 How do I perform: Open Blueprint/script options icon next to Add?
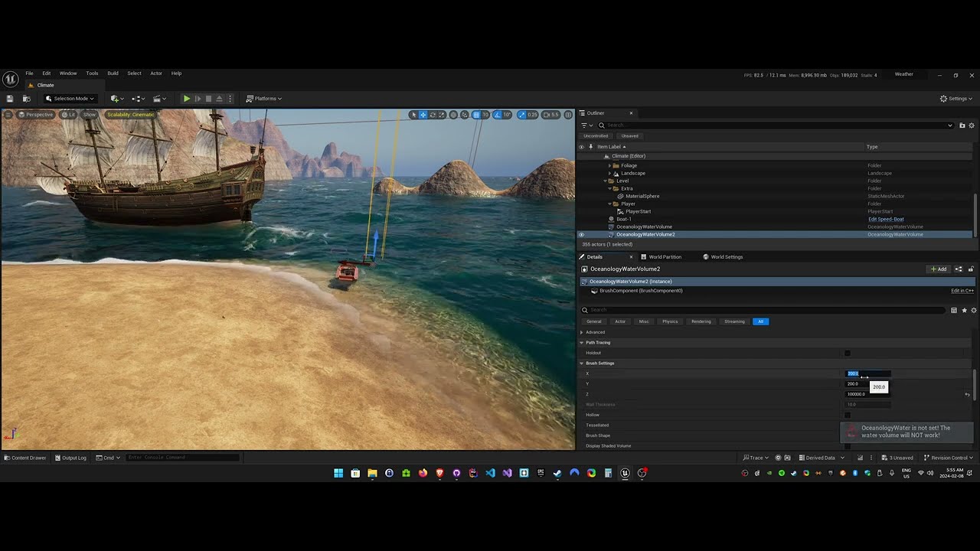click(x=959, y=269)
